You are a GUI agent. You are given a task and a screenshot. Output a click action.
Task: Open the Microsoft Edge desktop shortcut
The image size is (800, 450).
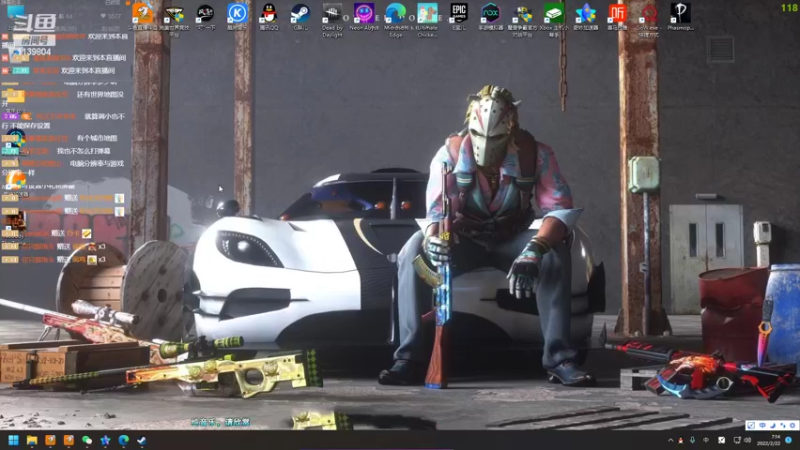click(396, 17)
